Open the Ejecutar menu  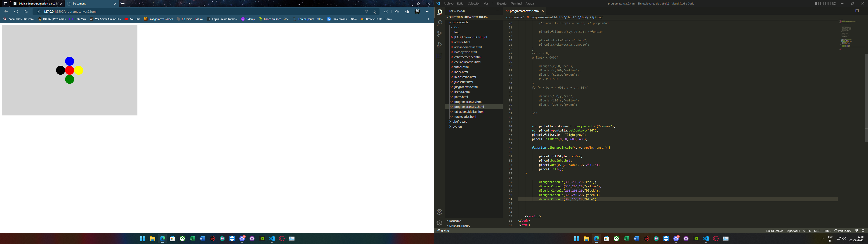tap(502, 4)
